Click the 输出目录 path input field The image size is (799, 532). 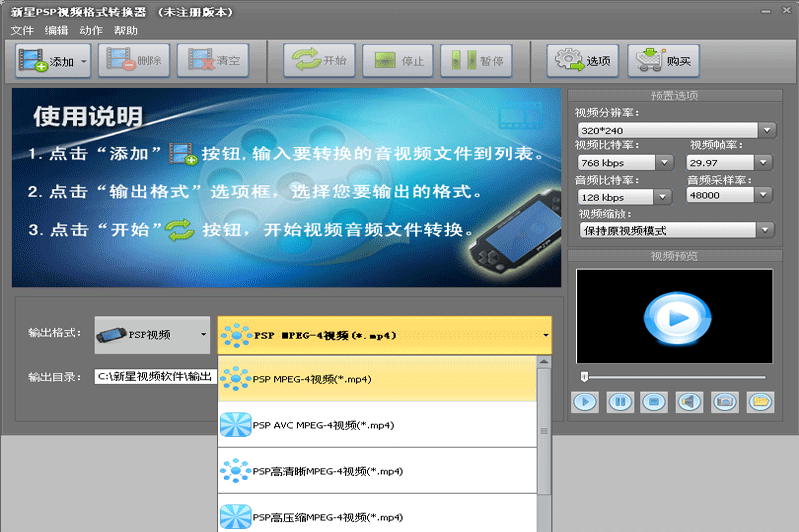coord(156,376)
